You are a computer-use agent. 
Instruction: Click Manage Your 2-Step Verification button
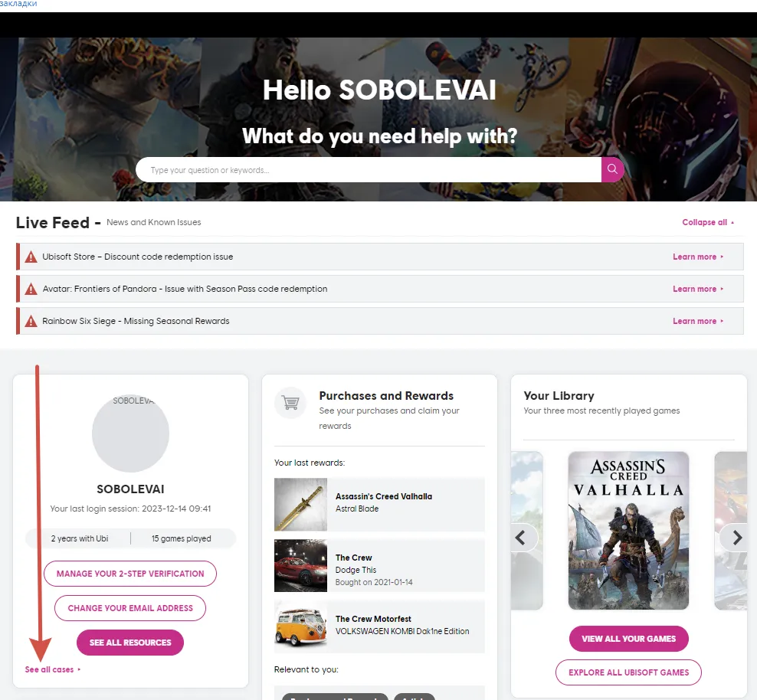point(130,574)
